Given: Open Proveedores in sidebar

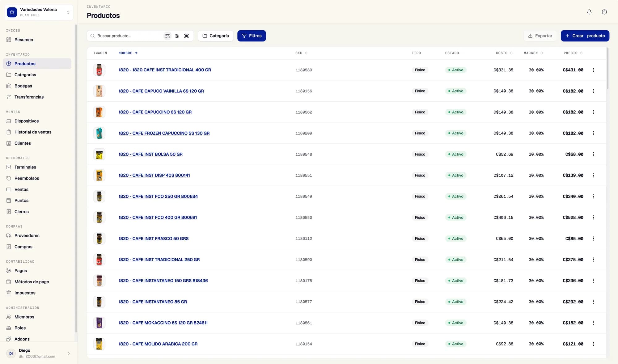Looking at the screenshot, I should (37, 236).
